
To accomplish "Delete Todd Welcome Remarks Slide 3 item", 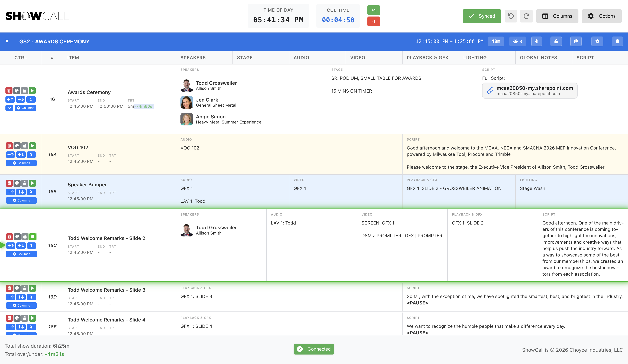I will [9, 288].
